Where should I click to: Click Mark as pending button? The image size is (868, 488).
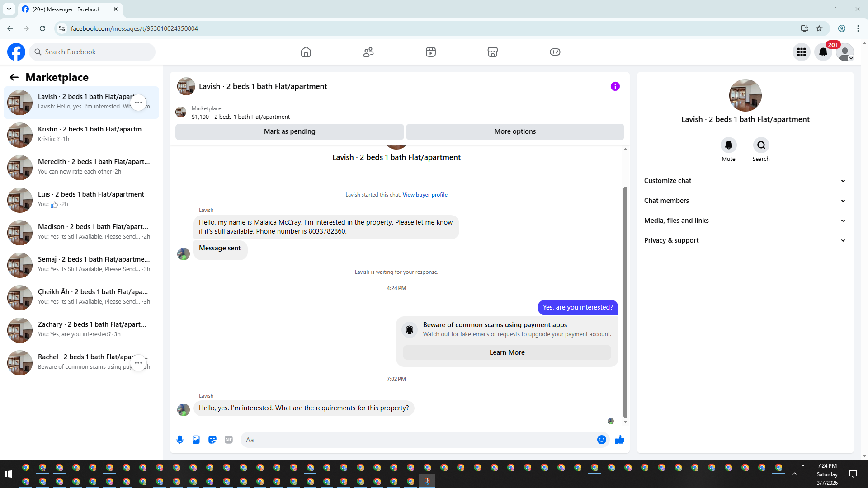click(x=290, y=131)
